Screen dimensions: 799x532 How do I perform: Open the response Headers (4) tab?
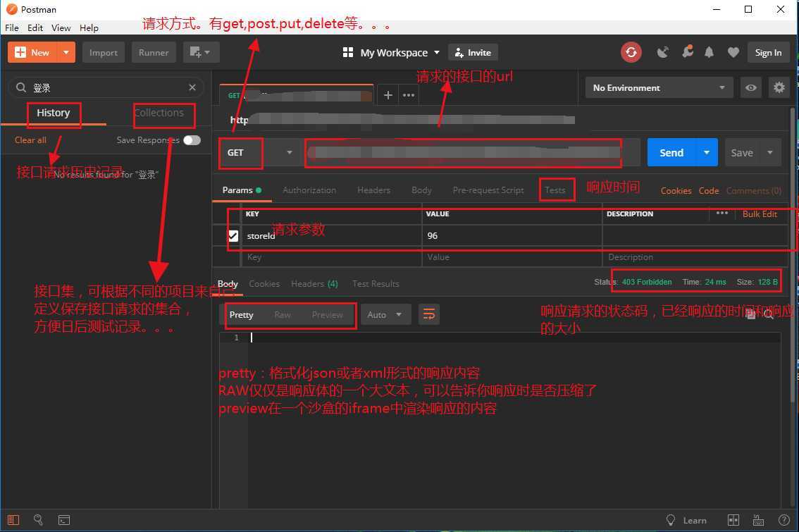click(x=314, y=284)
